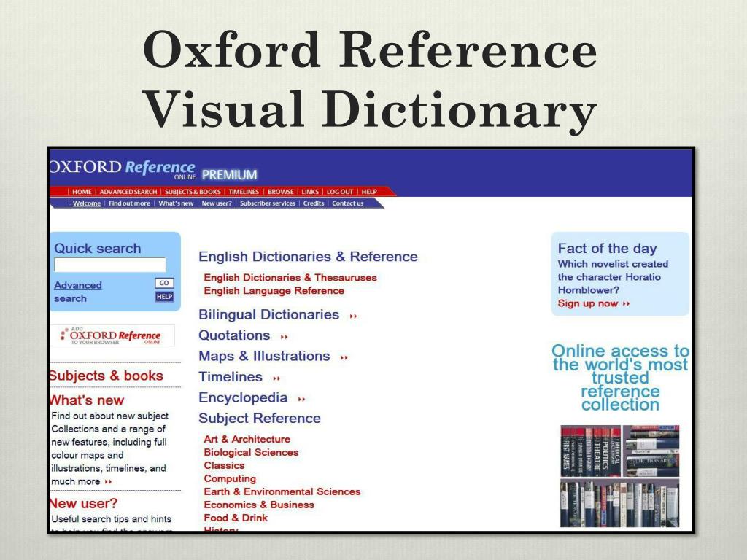Click wide bottom bookshelf thumbnail
Screen dimensions: 747x560
pyautogui.click(x=620, y=504)
